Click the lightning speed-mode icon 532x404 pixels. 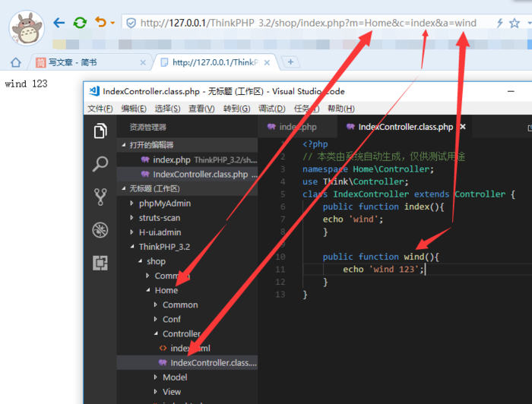[x=500, y=23]
